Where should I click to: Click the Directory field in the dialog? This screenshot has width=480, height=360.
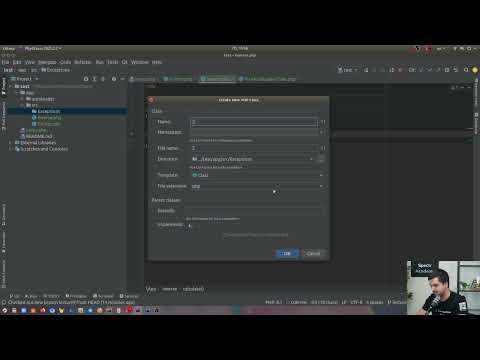click(252, 159)
